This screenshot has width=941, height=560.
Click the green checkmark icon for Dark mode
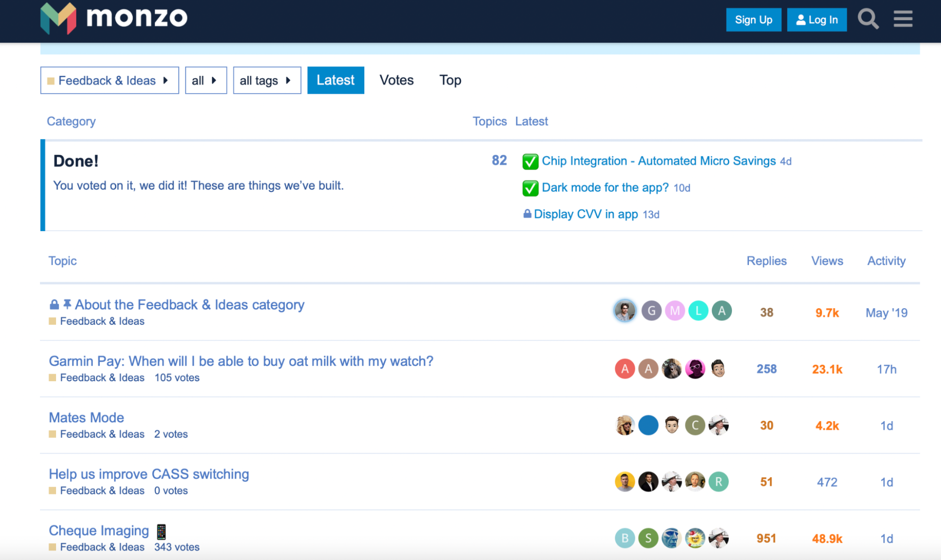[x=531, y=187]
